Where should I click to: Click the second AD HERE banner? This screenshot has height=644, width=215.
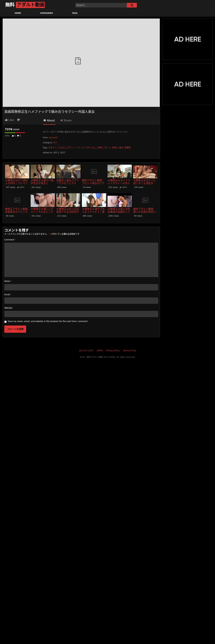click(188, 84)
